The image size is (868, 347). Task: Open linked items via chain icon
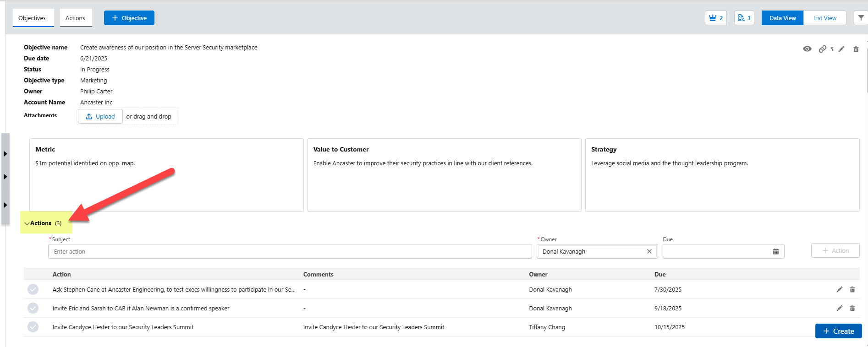coord(823,49)
